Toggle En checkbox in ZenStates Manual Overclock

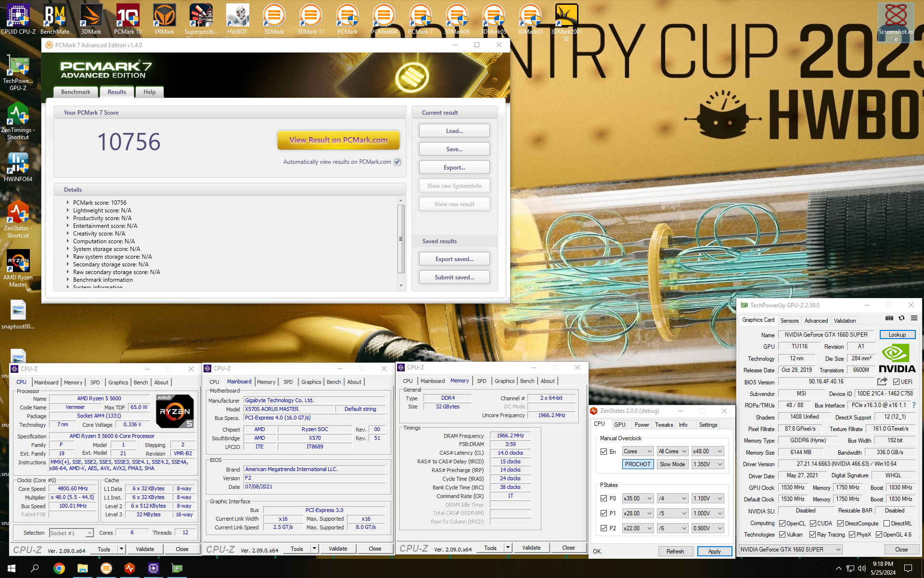(603, 451)
